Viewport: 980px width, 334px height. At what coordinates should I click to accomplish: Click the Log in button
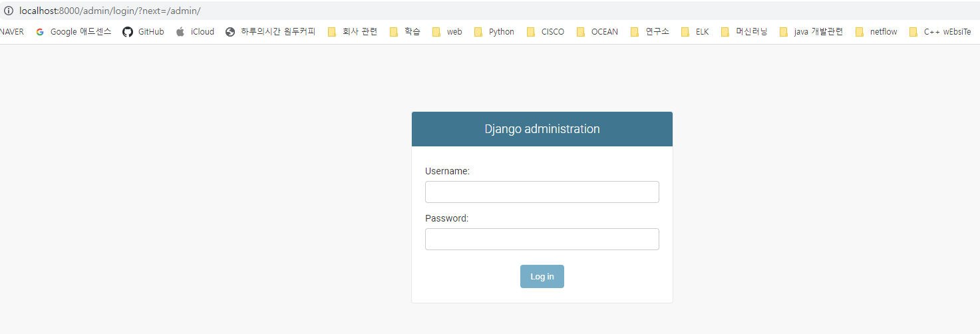click(x=542, y=277)
